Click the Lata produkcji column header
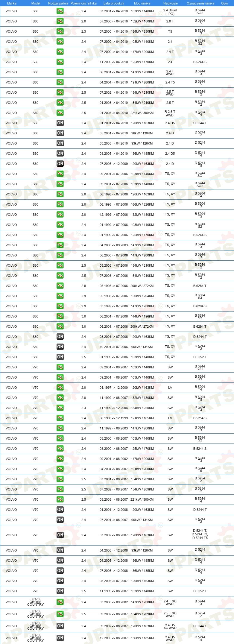234x644 pixels. point(114,3)
